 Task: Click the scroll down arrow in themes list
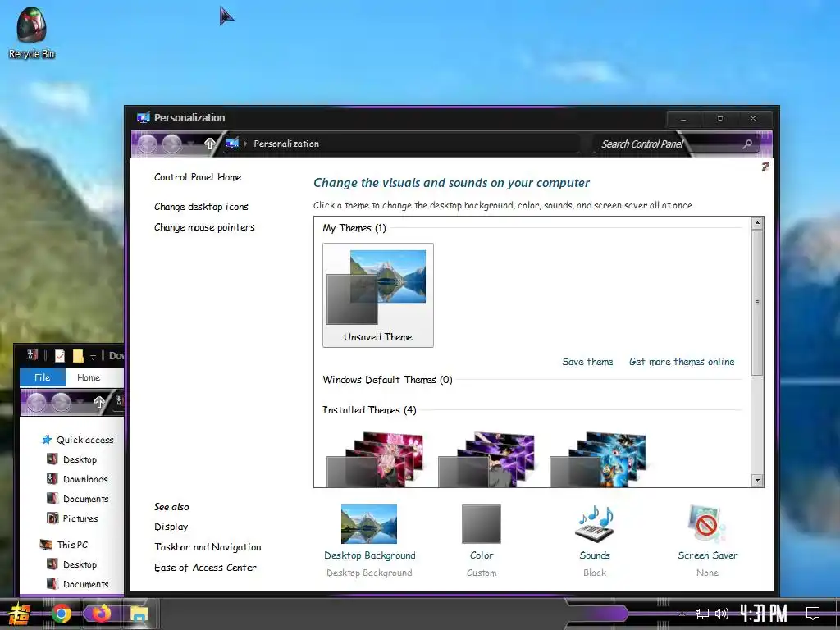tap(757, 480)
